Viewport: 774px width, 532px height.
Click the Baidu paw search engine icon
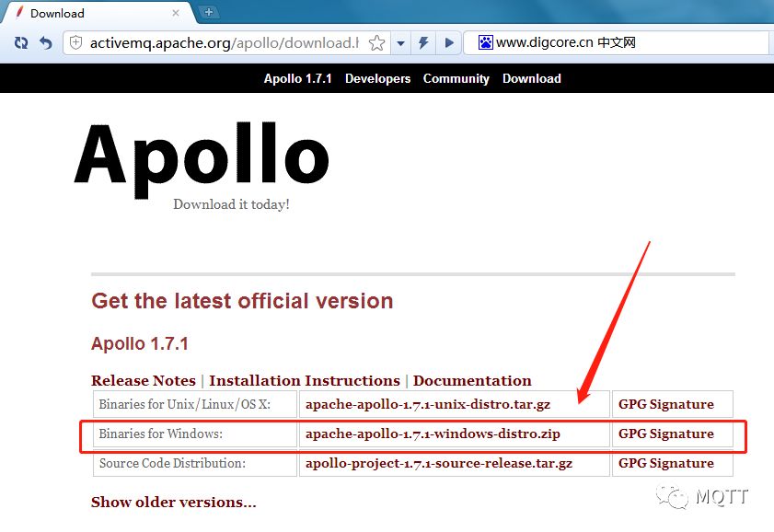[485, 42]
